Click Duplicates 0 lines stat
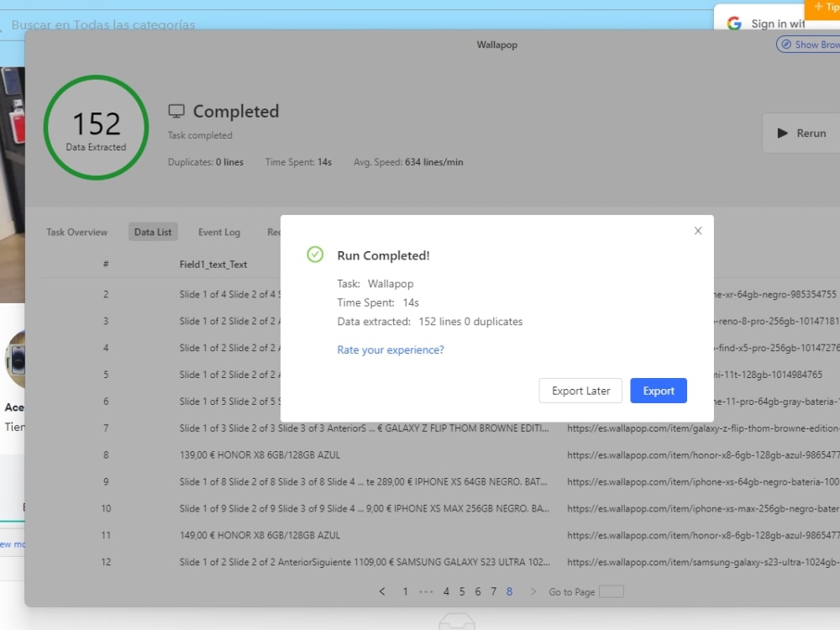Viewport: 840px width, 630px height. [206, 162]
